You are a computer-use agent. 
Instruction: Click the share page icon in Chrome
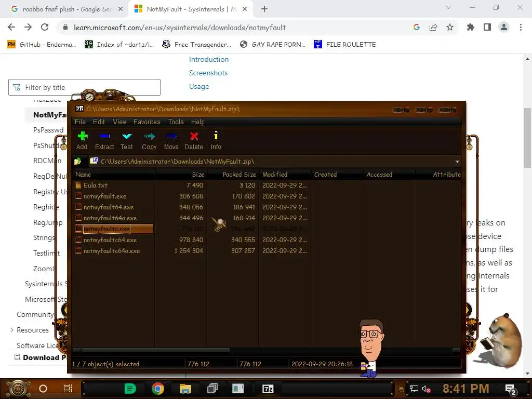pyautogui.click(x=433, y=28)
